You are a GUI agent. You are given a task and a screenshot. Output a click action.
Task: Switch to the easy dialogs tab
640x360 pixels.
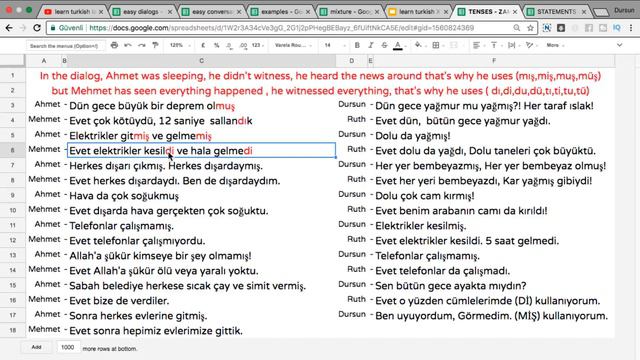pos(141,12)
